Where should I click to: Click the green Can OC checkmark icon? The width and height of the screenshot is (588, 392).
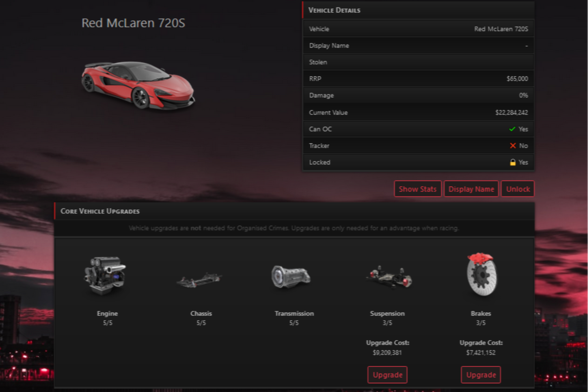click(x=512, y=129)
